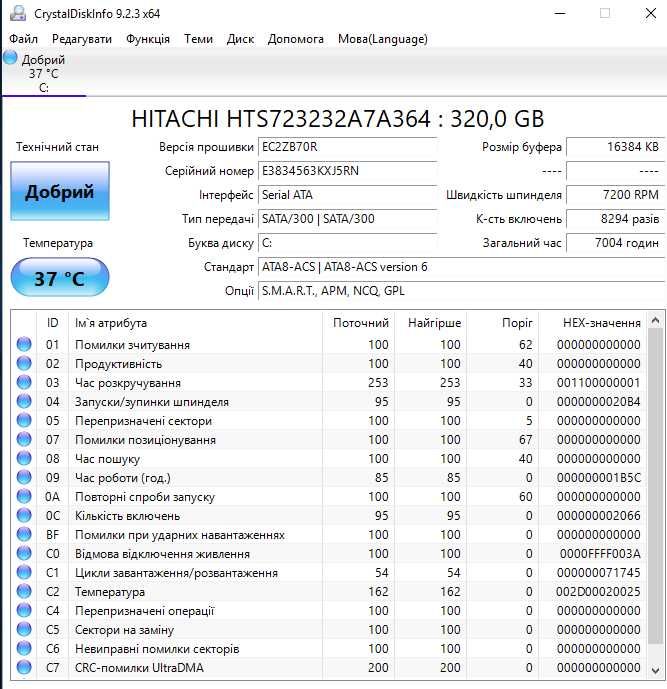Select the CRC-помилки UltraDMA attribute name
Screen dimensions: 667x689
[139, 668]
